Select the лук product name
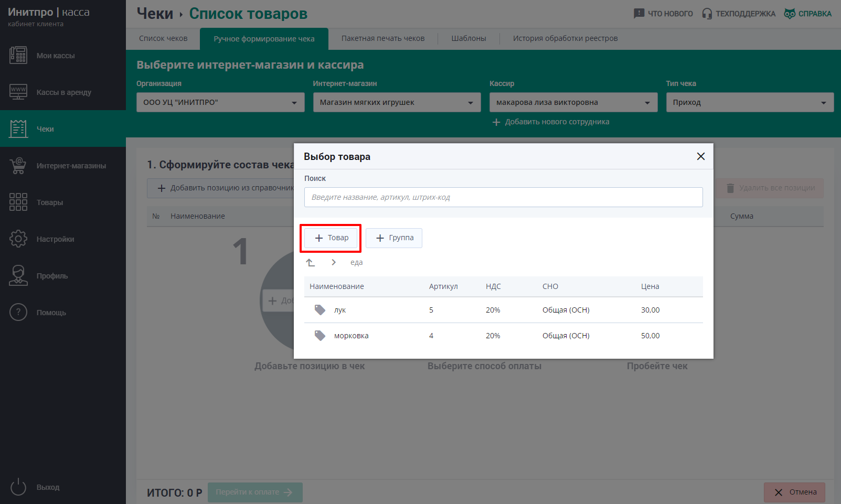The image size is (841, 504). pyautogui.click(x=340, y=310)
